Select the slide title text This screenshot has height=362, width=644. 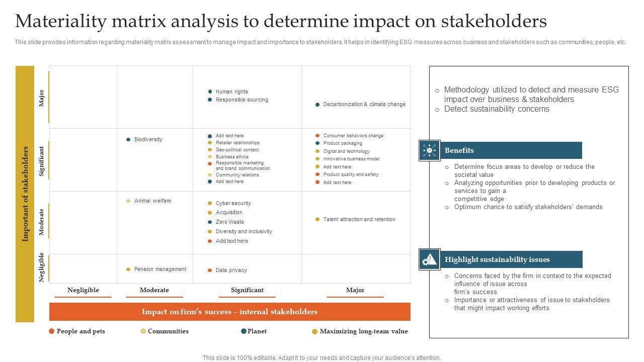click(x=281, y=21)
